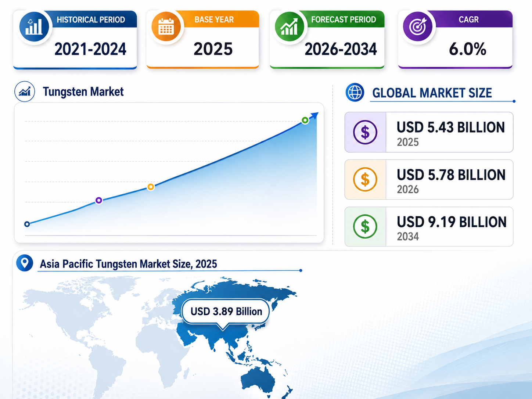
Task: Click Australia on the world map
Action: point(258,380)
